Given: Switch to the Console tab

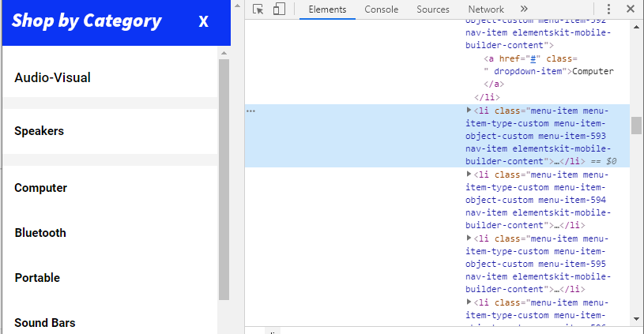Looking at the screenshot, I should pyautogui.click(x=381, y=9).
